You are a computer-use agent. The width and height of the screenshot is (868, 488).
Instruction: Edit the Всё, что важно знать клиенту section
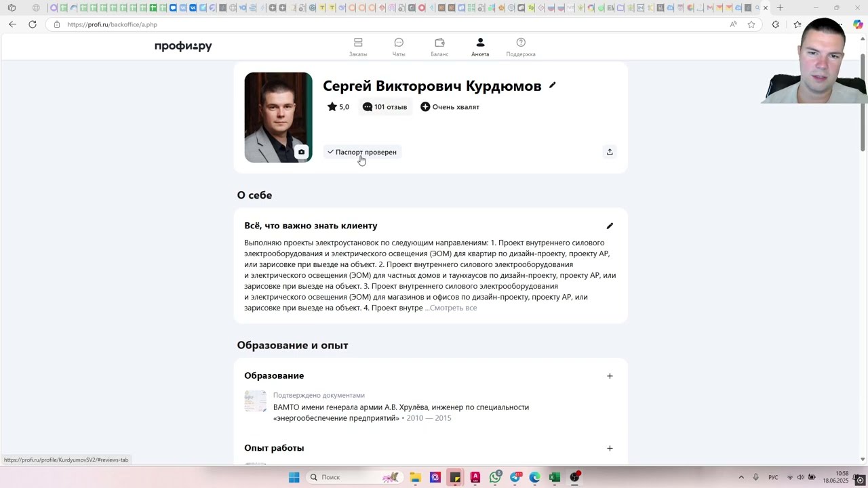610,226
